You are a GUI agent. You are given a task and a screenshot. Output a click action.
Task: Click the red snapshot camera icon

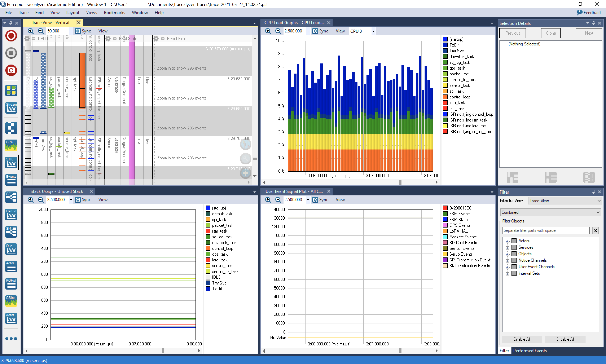coord(11,70)
